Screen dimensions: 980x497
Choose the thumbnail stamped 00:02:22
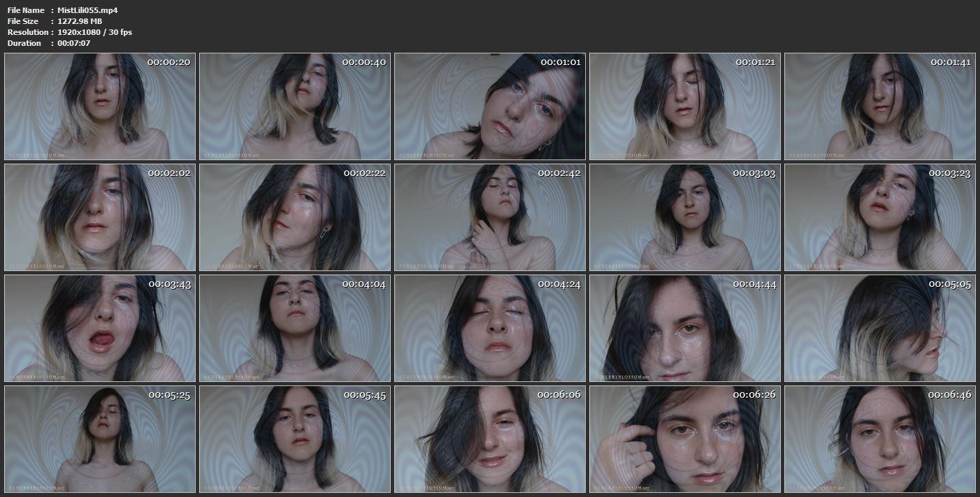tap(295, 218)
